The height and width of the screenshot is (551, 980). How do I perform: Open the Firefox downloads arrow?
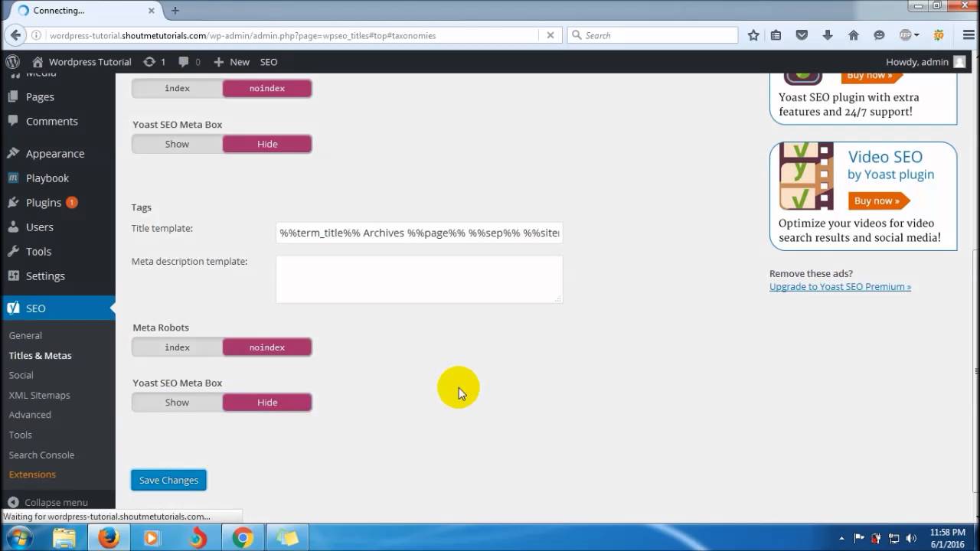coord(828,35)
